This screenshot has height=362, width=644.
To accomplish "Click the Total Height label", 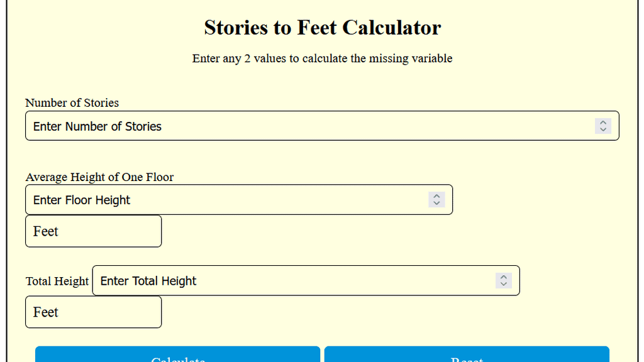I will click(57, 281).
